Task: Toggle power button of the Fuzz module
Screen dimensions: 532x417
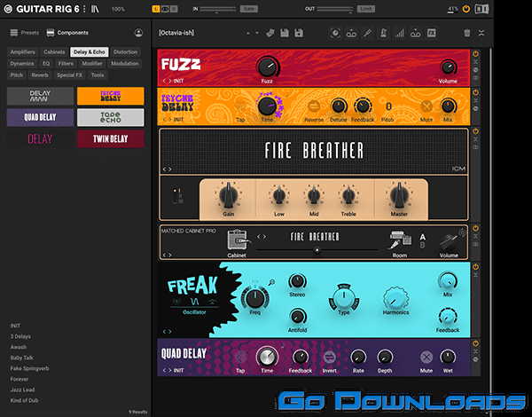Action: [476, 54]
